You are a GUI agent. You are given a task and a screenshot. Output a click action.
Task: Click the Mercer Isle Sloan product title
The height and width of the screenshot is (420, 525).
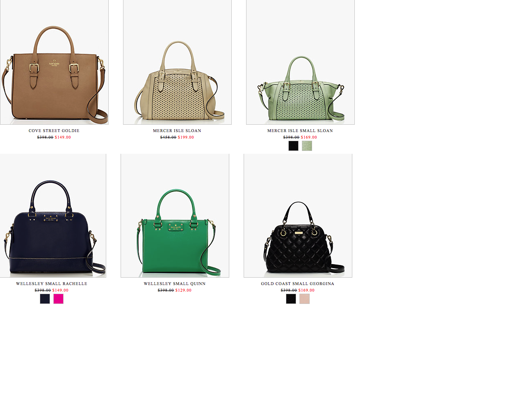pos(177,131)
